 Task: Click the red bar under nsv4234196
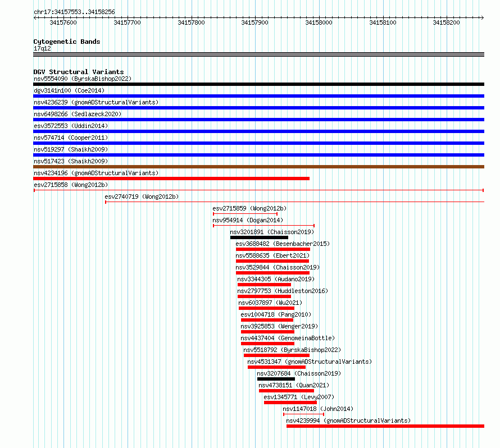[x=171, y=179]
